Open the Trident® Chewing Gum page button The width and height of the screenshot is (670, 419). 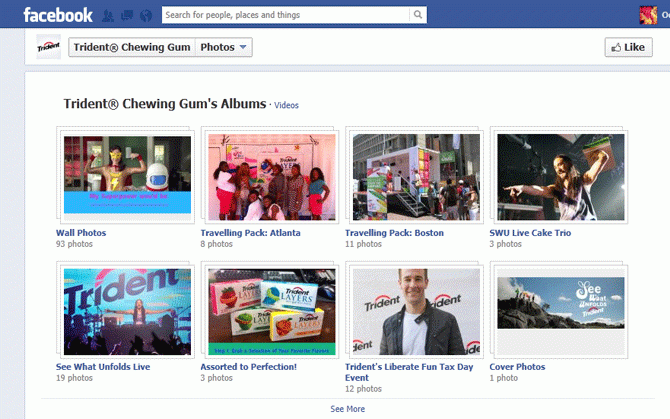click(x=132, y=47)
